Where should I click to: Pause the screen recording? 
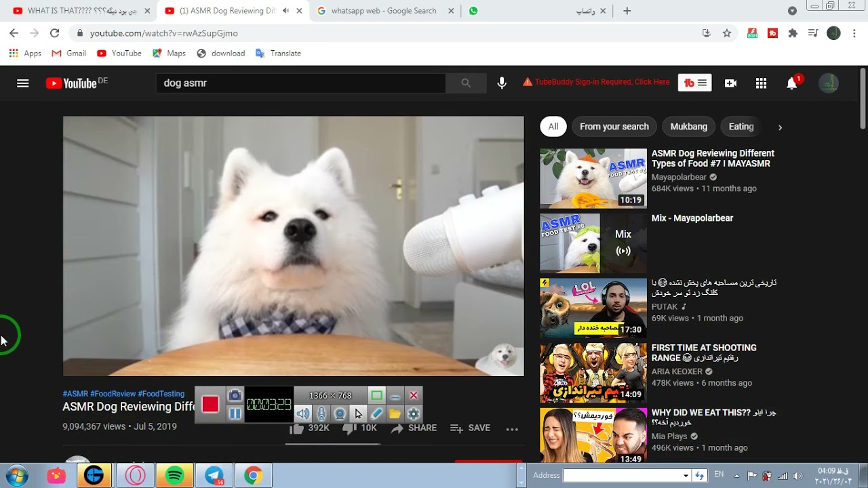pyautogui.click(x=235, y=413)
